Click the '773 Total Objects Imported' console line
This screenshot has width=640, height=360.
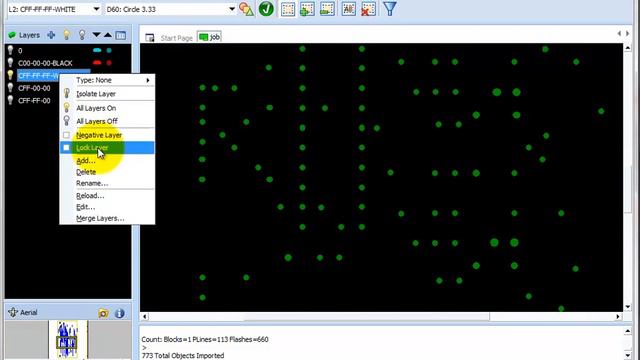coord(183,356)
